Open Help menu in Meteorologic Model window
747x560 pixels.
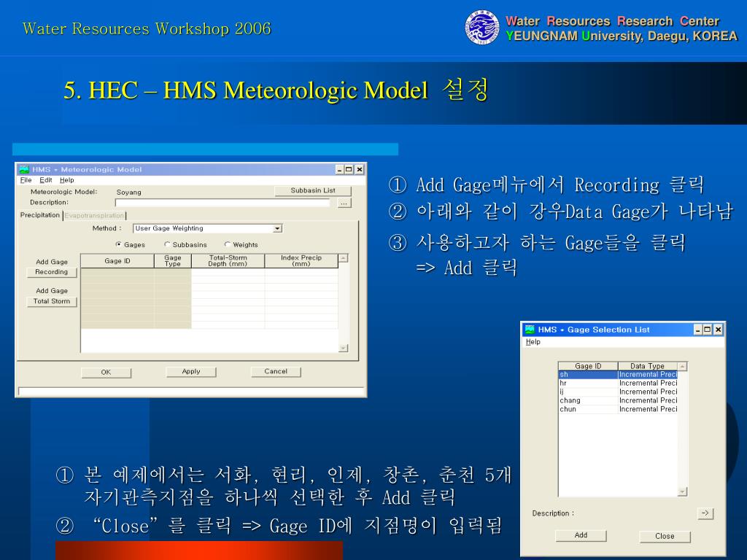66,180
